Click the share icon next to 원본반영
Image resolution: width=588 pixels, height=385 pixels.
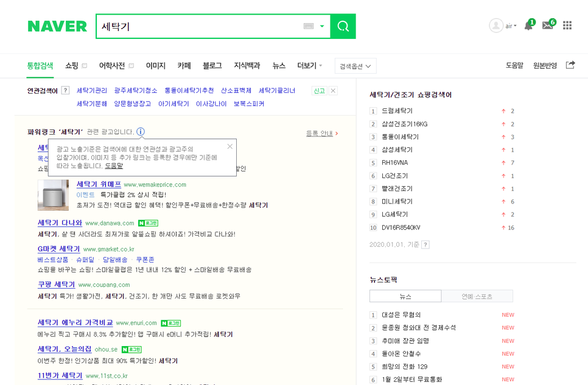[x=570, y=65]
